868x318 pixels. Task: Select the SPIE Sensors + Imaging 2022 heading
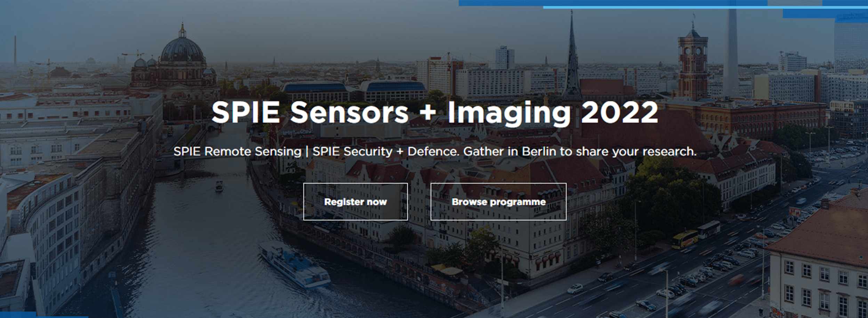click(435, 113)
